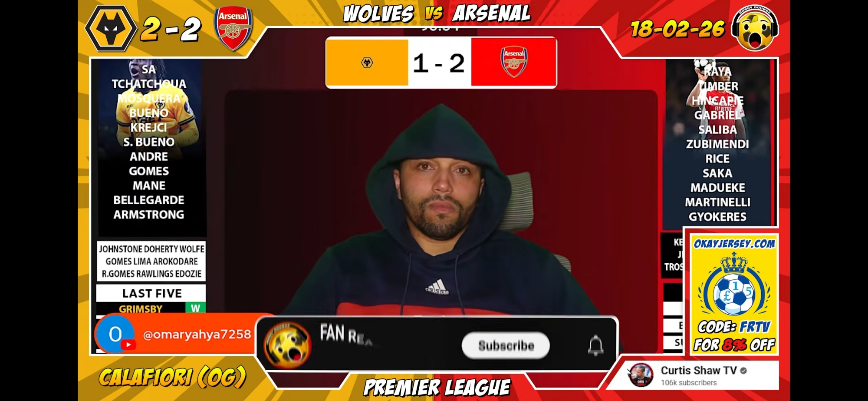The image size is (868, 401).
Task: Click the verified checkmark beside Curtis Shaw TV
Action: tap(743, 371)
